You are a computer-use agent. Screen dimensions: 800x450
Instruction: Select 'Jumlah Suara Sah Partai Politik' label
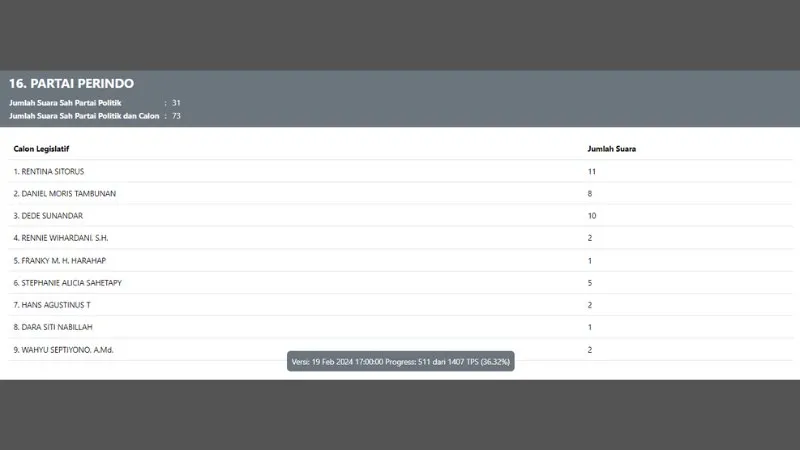click(65, 103)
